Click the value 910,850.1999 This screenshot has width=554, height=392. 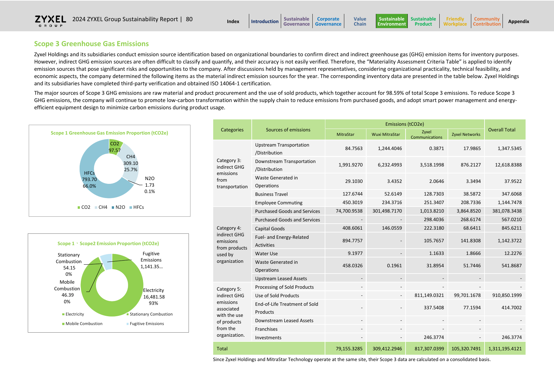pyautogui.click(x=507, y=295)
